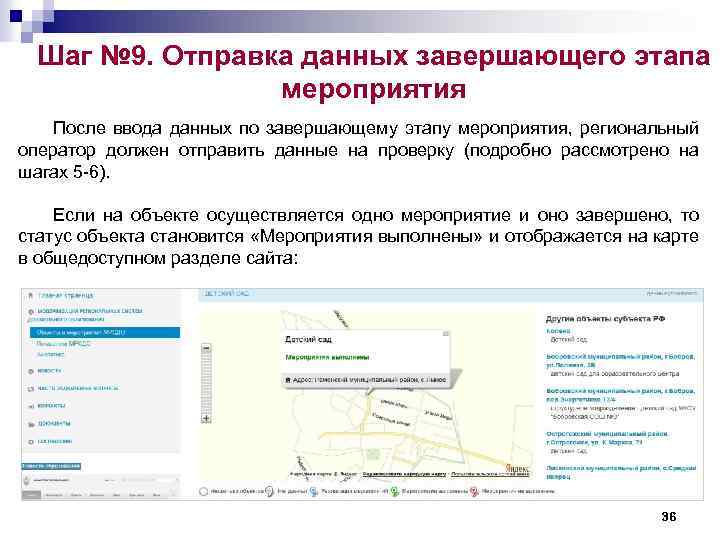Open the first link under Другие объекты
720x540 pixels.
click(x=558, y=331)
